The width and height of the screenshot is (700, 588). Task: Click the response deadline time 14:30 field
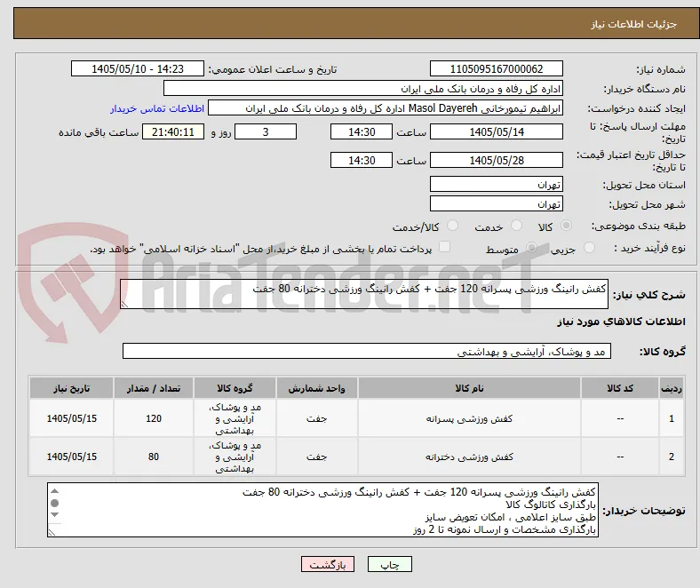click(x=362, y=131)
